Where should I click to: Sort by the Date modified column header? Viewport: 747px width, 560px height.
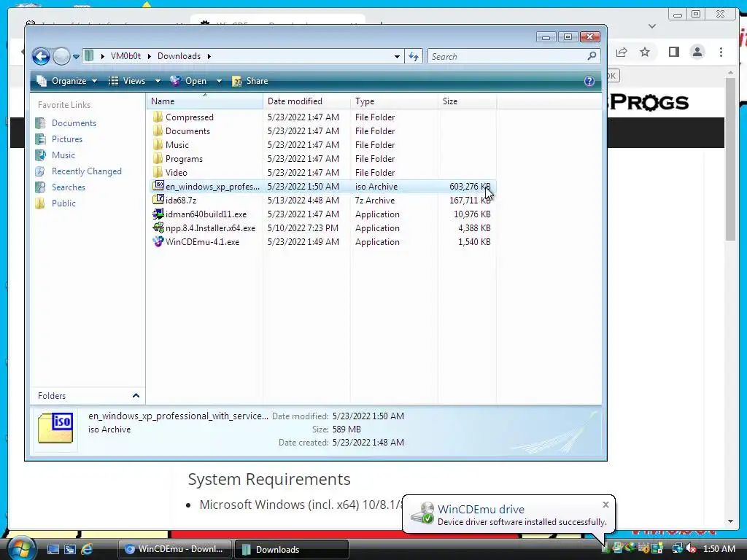pos(306,101)
